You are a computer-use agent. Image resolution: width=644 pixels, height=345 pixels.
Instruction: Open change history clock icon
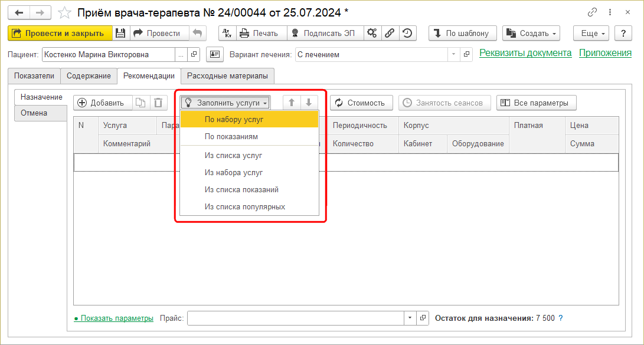(x=407, y=33)
